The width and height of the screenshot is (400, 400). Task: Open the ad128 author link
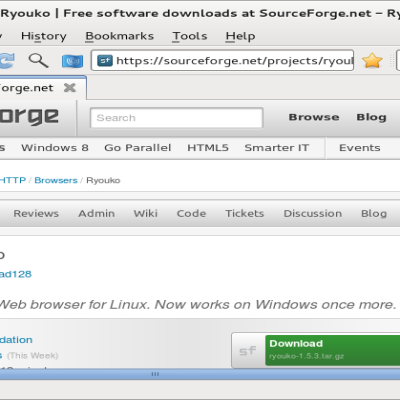click(x=16, y=274)
